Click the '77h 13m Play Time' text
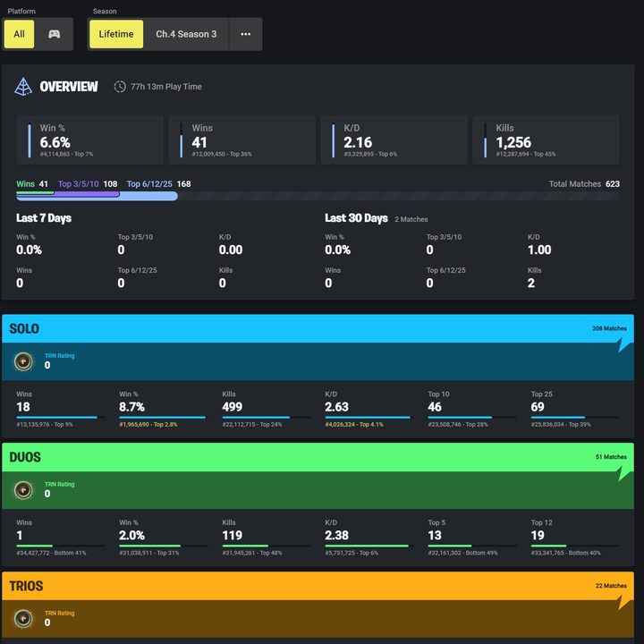Image resolution: width=644 pixels, height=644 pixels. tap(166, 87)
